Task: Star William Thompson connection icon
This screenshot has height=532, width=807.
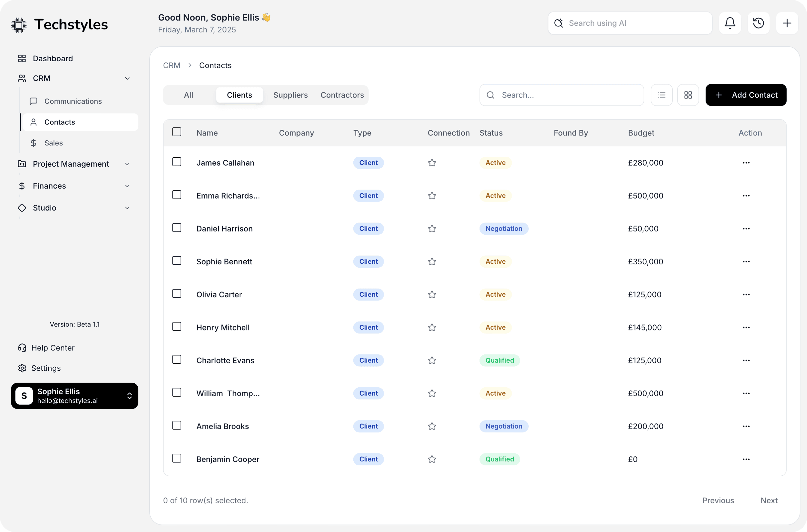Action: point(432,393)
